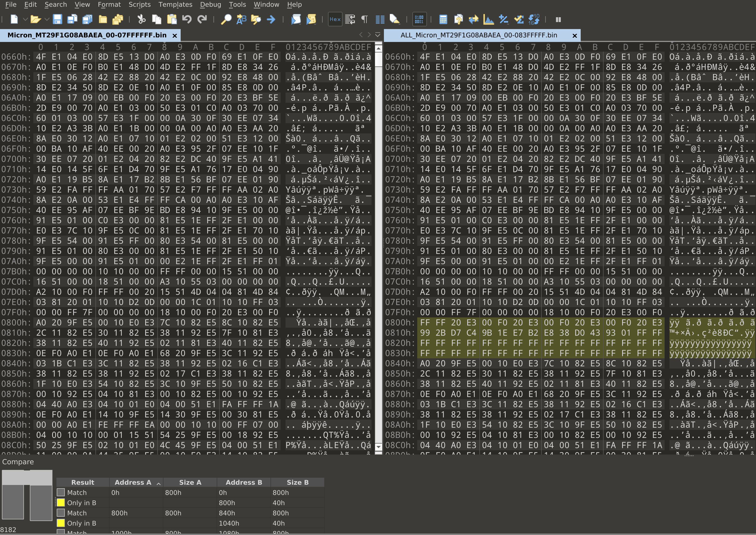Image resolution: width=756 pixels, height=535 pixels.
Task: Run a template with the parchment icon
Action: [311, 19]
